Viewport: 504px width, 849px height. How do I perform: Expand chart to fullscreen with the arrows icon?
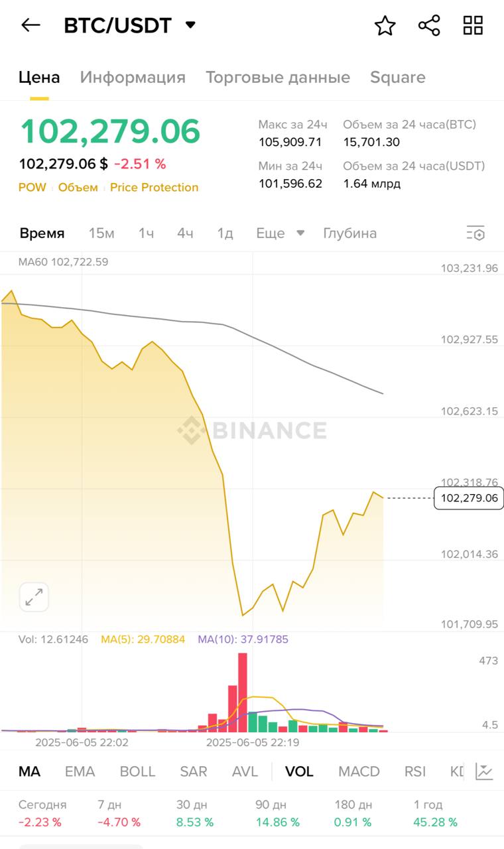tap(34, 597)
